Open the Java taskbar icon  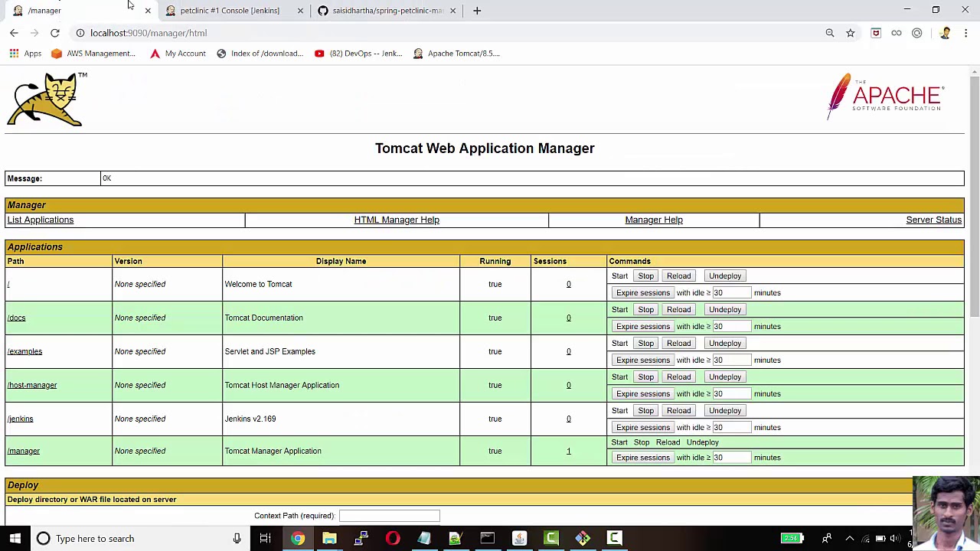click(x=519, y=539)
